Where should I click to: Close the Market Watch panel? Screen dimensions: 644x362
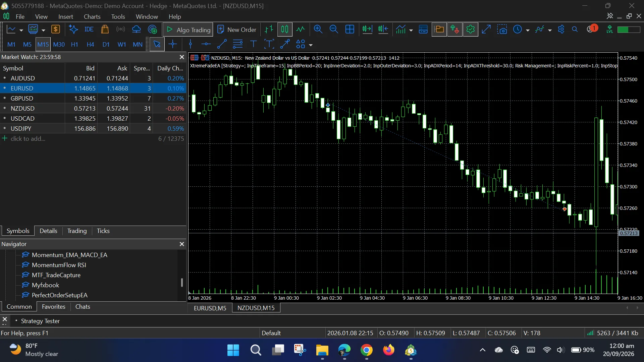click(x=182, y=57)
